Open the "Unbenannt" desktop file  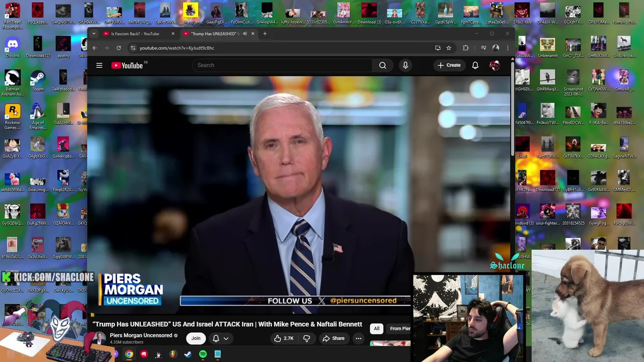click(547, 47)
